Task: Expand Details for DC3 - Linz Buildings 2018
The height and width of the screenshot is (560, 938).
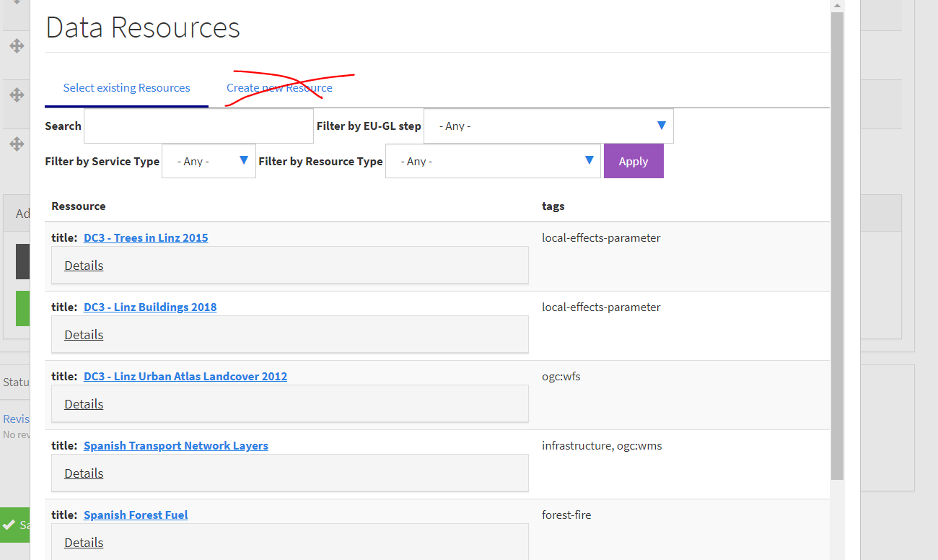Action: point(83,334)
